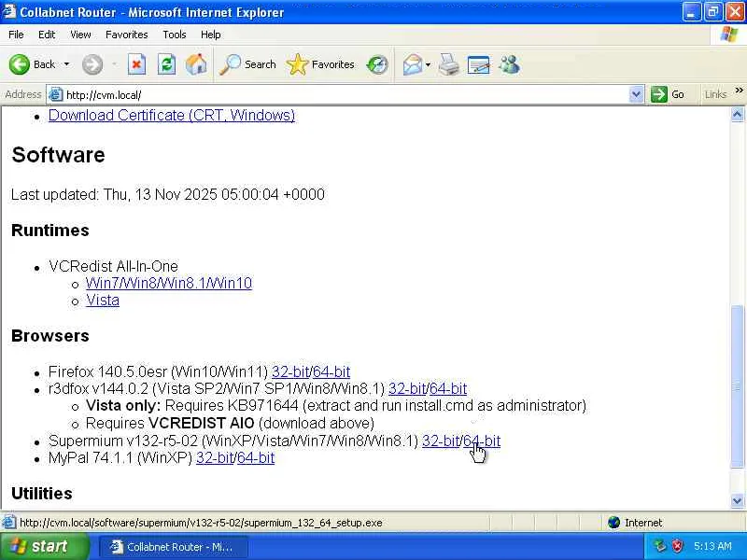Click the 5:13 AM system clock
The height and width of the screenshot is (560, 747).
[712, 547]
